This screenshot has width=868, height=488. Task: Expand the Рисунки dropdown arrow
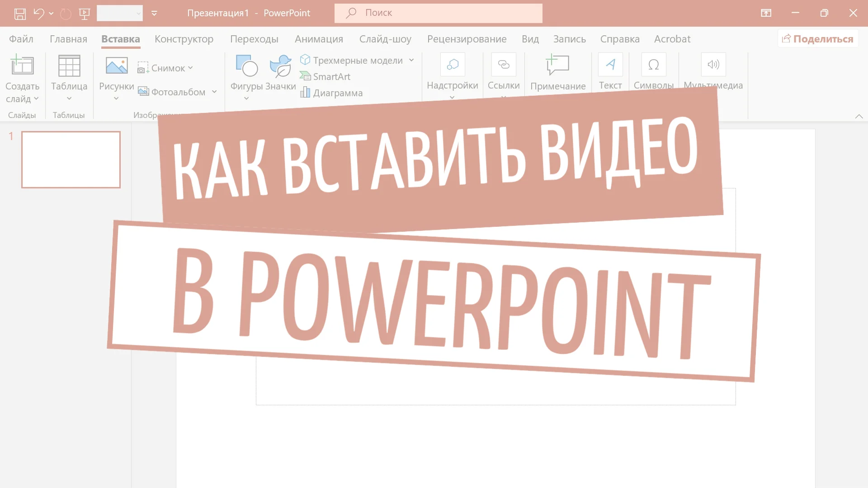[x=116, y=99]
